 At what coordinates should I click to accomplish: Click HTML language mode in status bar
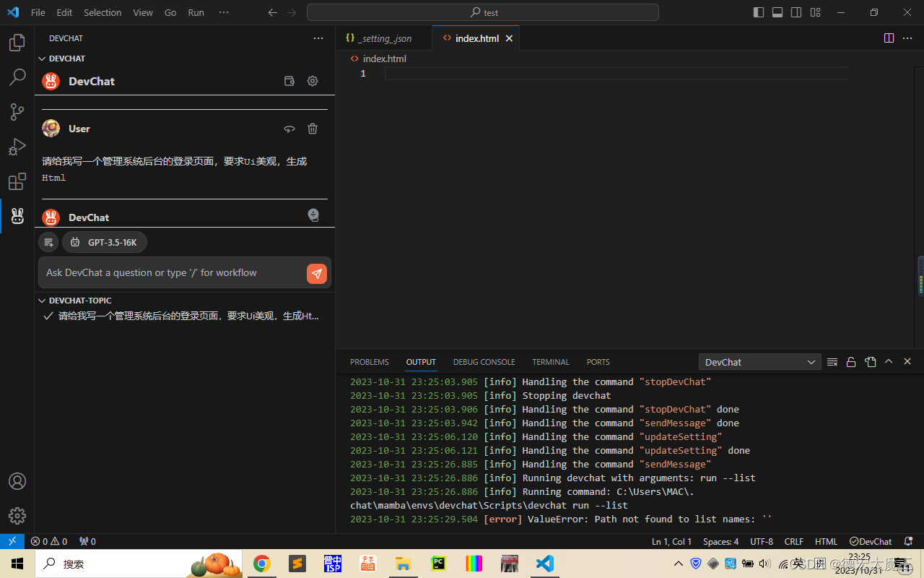pyautogui.click(x=826, y=541)
